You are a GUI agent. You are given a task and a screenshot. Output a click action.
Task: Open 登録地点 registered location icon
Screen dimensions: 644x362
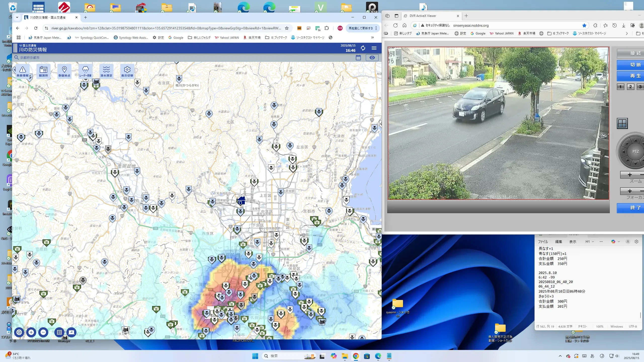pyautogui.click(x=64, y=71)
